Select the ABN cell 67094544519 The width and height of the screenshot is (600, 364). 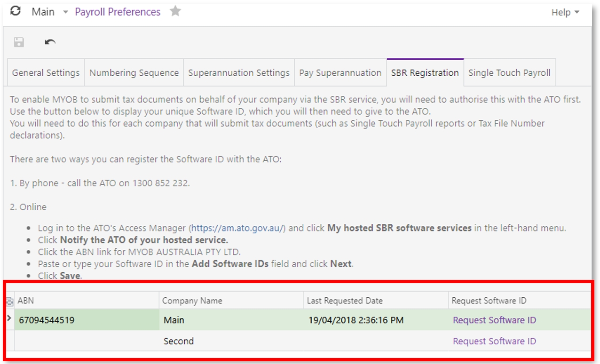click(x=47, y=320)
